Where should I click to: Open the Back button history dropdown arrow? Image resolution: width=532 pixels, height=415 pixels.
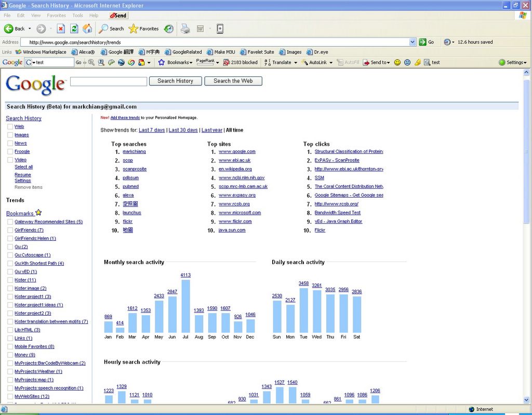click(30, 29)
